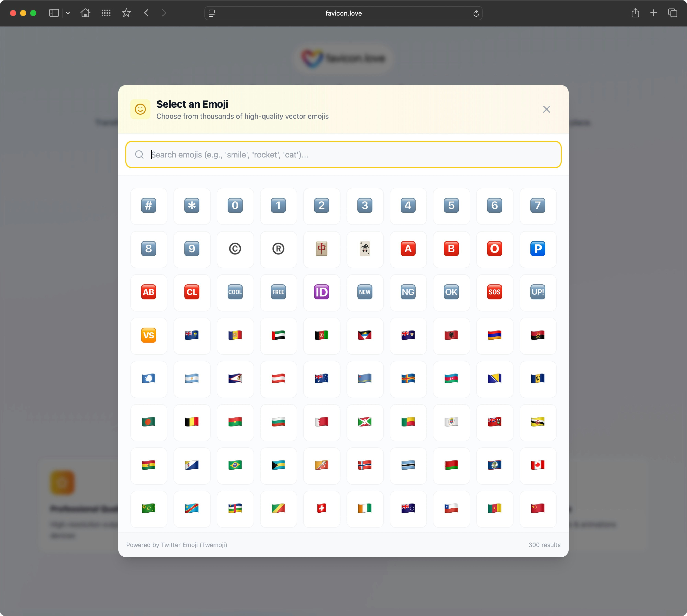The width and height of the screenshot is (687, 616).
Task: Select the red A button emoji
Action: 408,249
